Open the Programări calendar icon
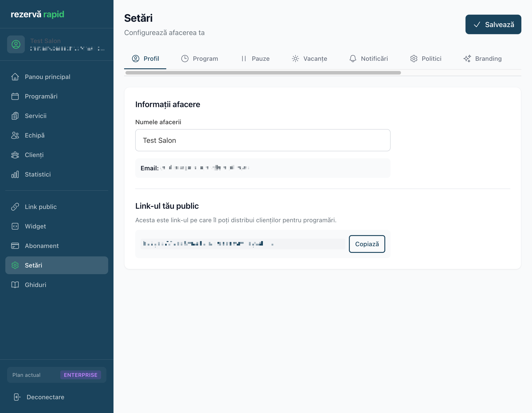 15,96
